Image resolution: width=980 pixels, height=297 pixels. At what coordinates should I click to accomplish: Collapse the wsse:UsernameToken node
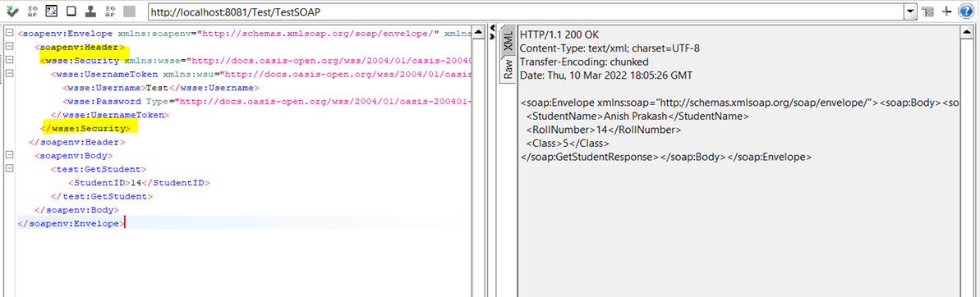(8, 74)
